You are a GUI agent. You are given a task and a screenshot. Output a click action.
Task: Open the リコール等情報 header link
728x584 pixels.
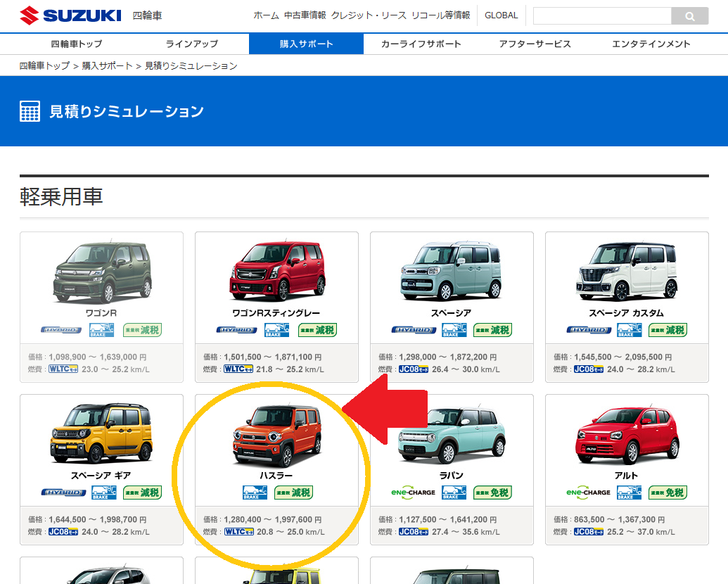coord(440,15)
